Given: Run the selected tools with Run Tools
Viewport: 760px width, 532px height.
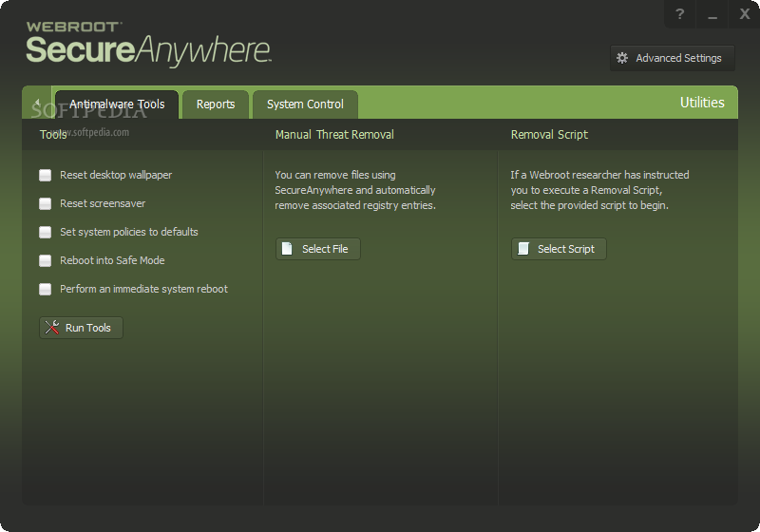Looking at the screenshot, I should (x=81, y=328).
